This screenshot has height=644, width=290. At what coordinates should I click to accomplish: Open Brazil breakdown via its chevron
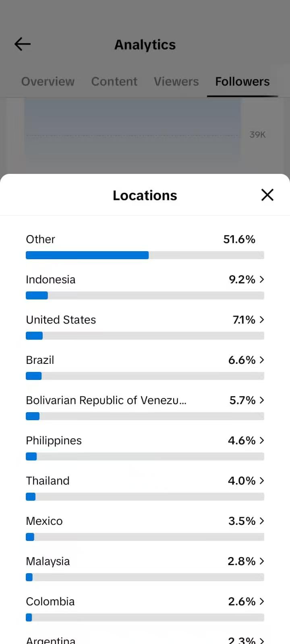click(x=262, y=360)
